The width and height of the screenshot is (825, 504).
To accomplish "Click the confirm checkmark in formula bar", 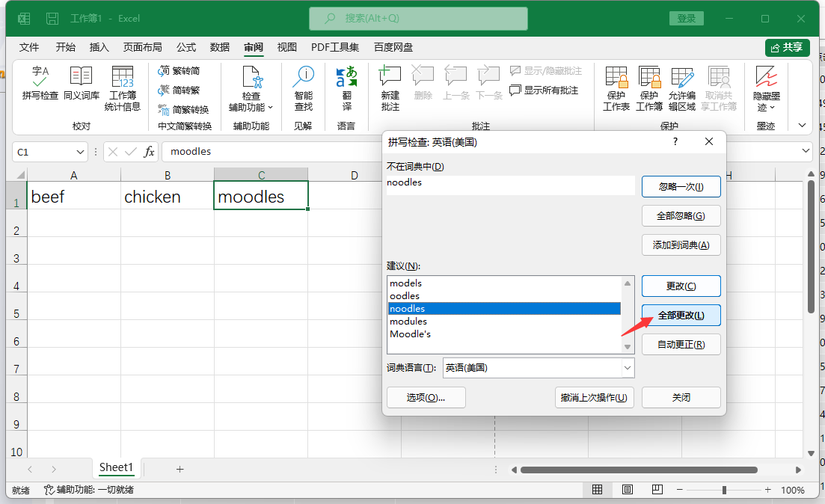I will [130, 152].
